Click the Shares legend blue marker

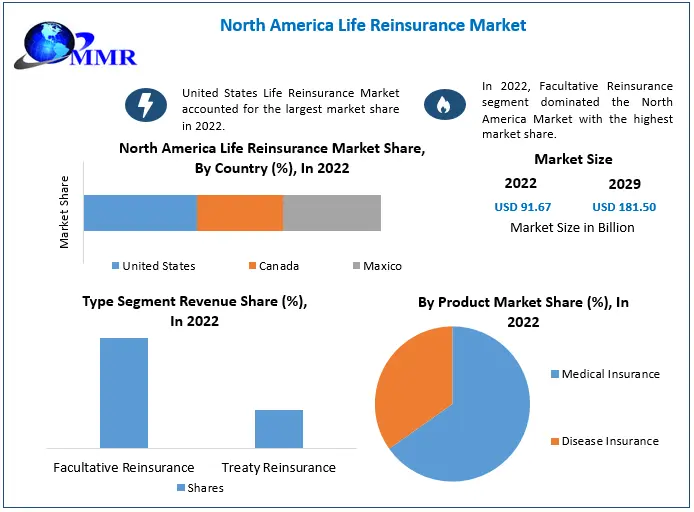pyautogui.click(x=179, y=488)
